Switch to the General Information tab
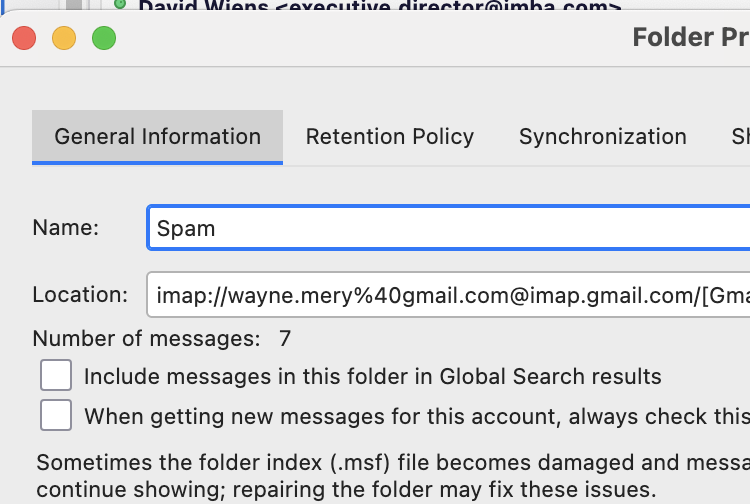 tap(157, 137)
